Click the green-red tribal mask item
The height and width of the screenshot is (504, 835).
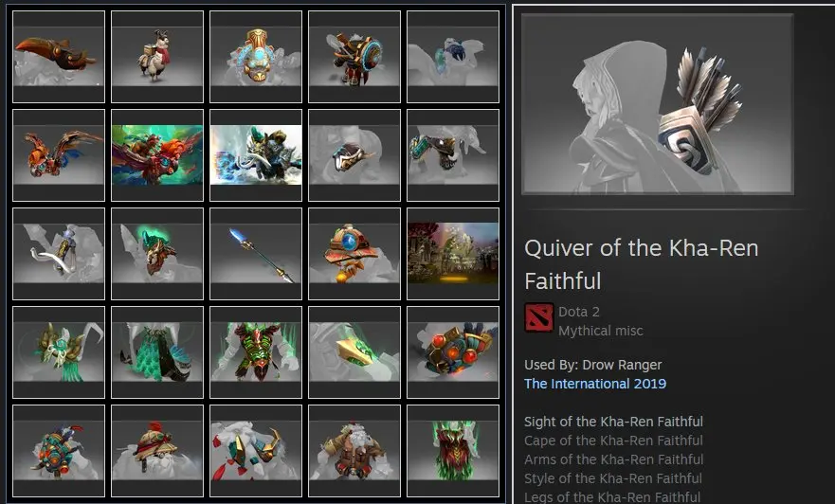pyautogui.click(x=453, y=451)
